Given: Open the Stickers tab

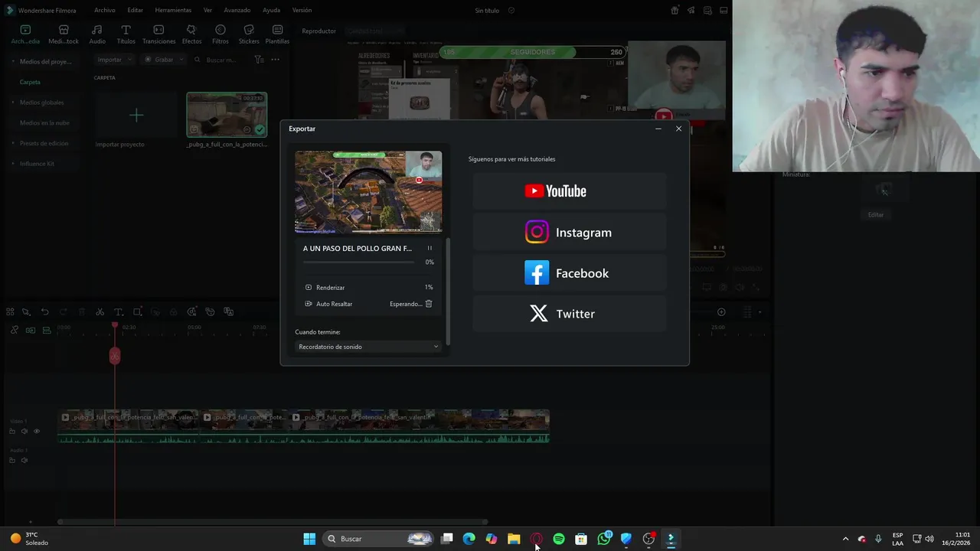Looking at the screenshot, I should (x=249, y=34).
